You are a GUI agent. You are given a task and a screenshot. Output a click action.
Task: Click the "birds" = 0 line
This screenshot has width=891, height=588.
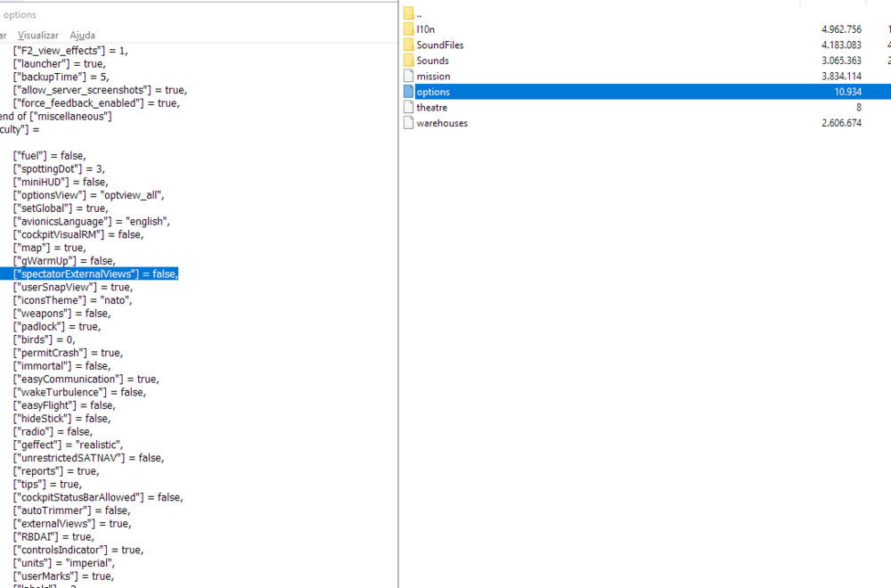click(44, 339)
